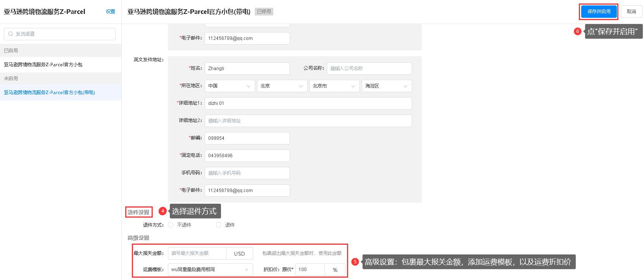
Task: Click the 邮编 field with 099854
Action: tap(247, 138)
